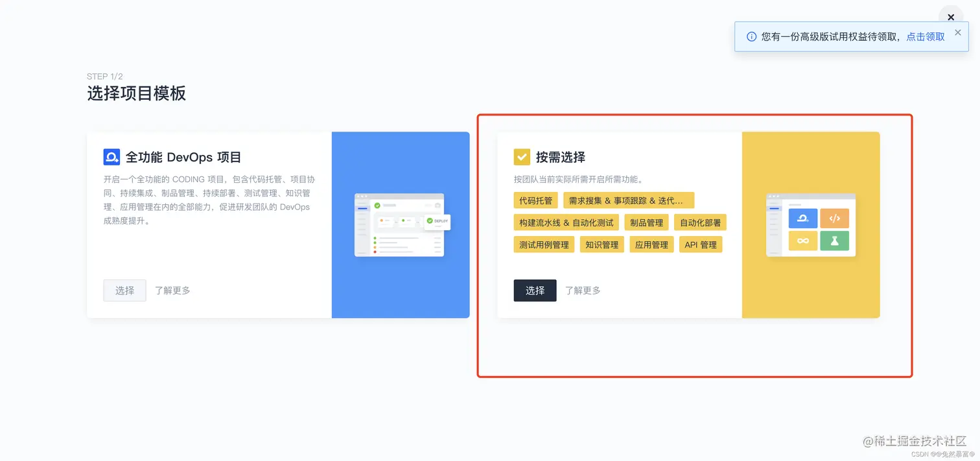Open 了解更多 on the DevOps project card
This screenshot has width=980, height=461.
[x=172, y=290]
